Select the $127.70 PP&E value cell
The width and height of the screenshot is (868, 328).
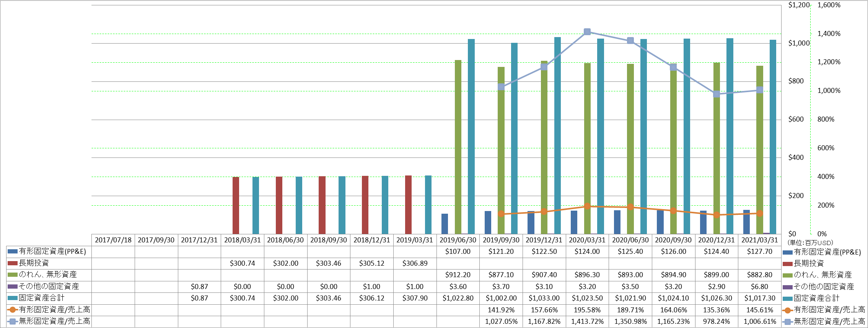coord(760,252)
